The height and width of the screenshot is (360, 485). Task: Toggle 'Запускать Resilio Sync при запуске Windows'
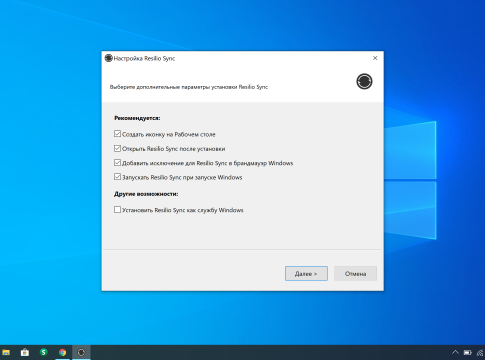[117, 177]
